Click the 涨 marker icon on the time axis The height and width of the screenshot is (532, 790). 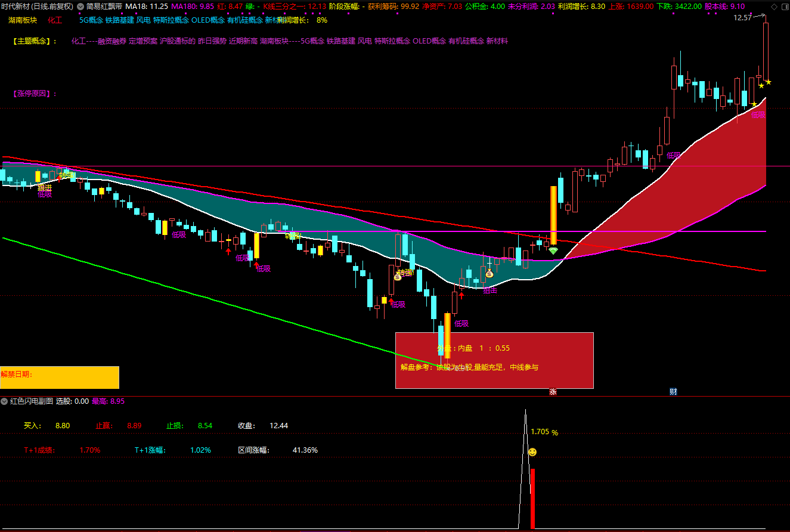553,392
